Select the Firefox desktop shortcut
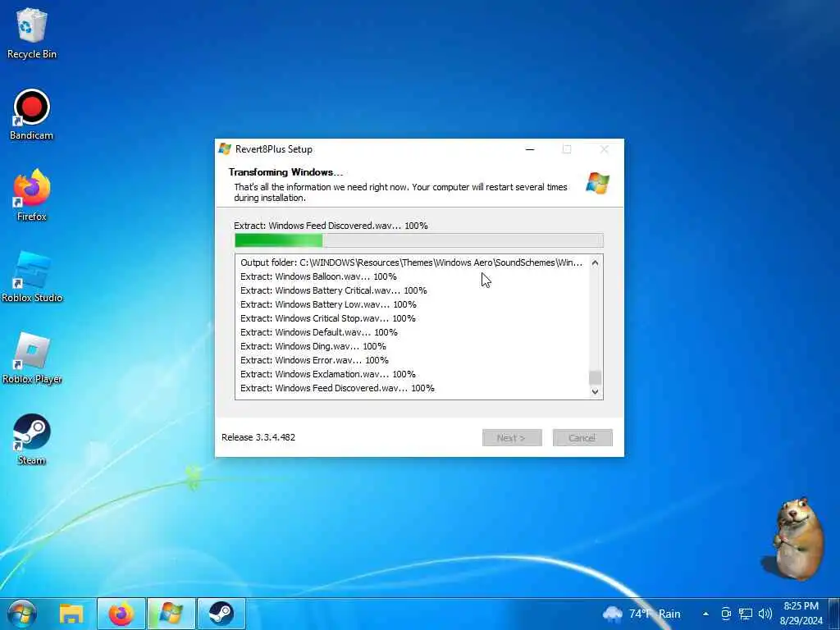The width and height of the screenshot is (840, 630). pos(32,195)
